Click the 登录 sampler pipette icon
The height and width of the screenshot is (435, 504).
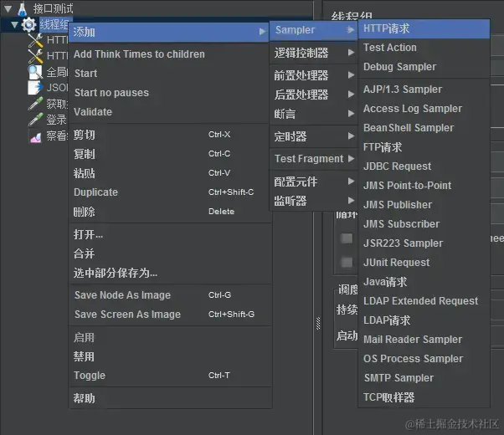35,119
